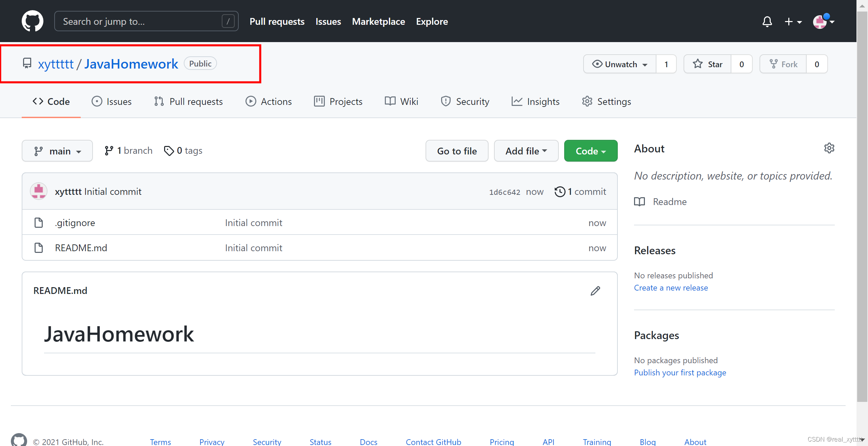The height and width of the screenshot is (446, 868).
Task: Edit README.md with pencil icon
Action: 595,291
